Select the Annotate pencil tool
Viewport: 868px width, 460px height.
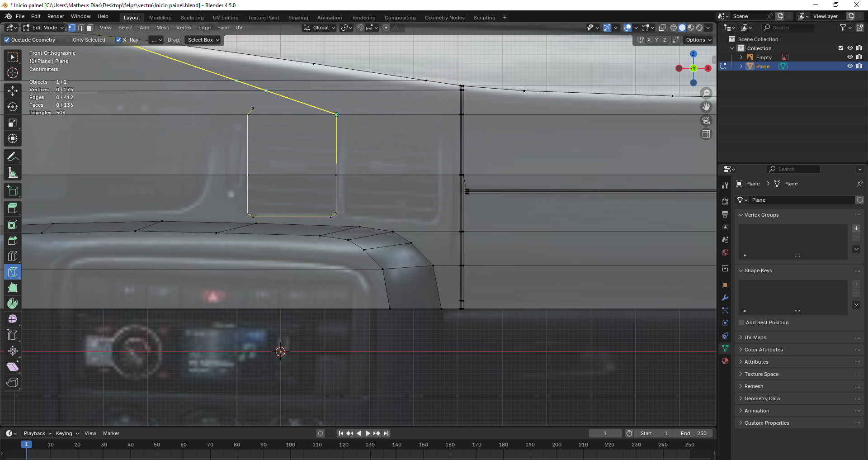coord(13,157)
